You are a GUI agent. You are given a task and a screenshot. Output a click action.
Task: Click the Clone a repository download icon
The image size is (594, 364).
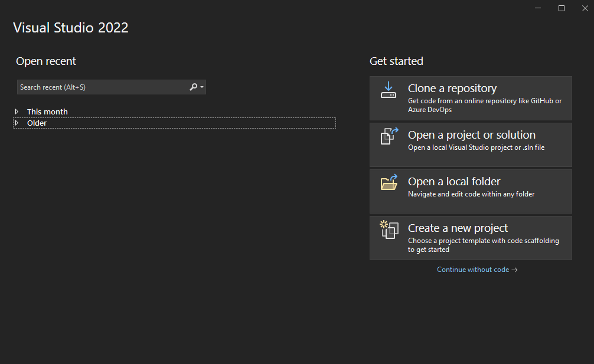[388, 90]
